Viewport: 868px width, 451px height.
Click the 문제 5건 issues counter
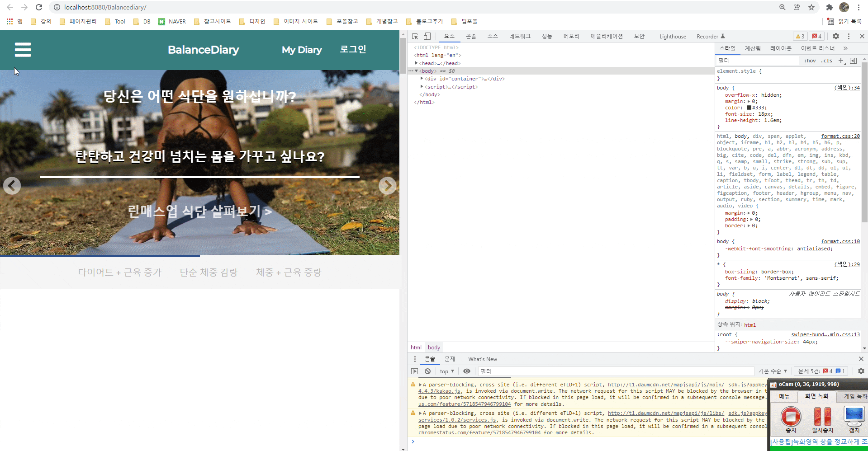click(821, 371)
